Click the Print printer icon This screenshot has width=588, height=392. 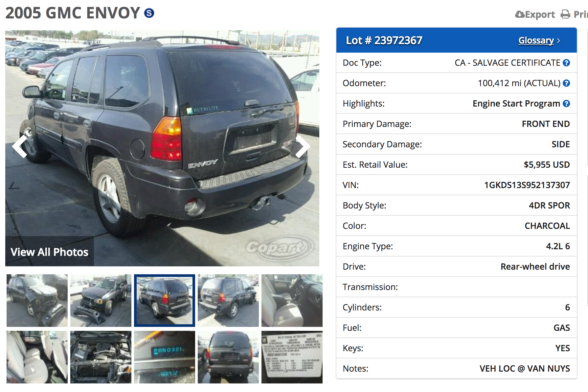565,14
